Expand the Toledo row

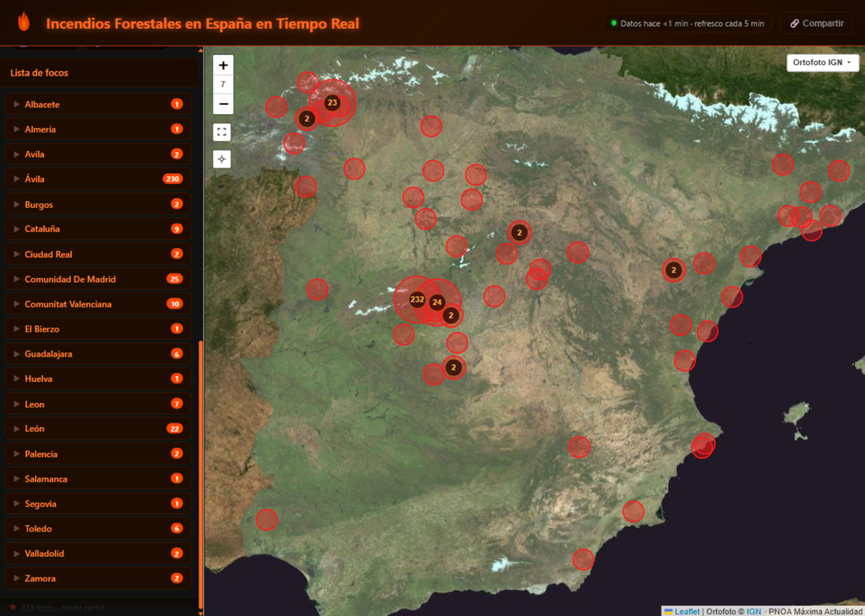pyautogui.click(x=98, y=528)
